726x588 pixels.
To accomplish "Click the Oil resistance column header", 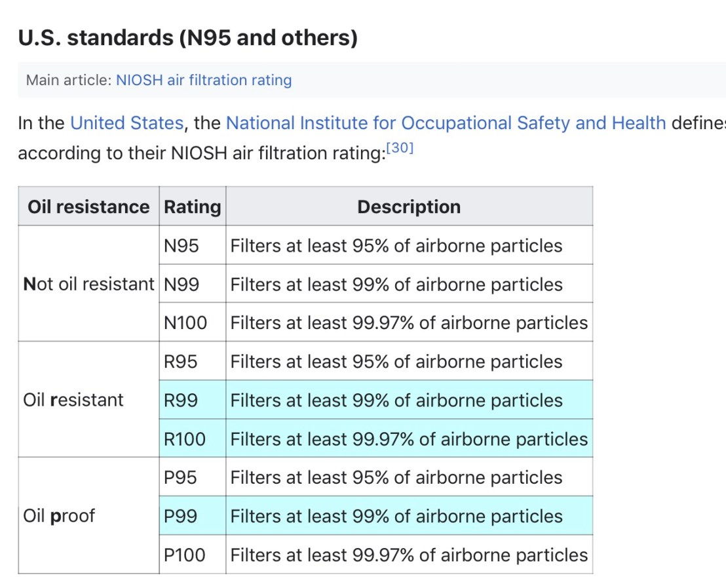I will (x=88, y=206).
